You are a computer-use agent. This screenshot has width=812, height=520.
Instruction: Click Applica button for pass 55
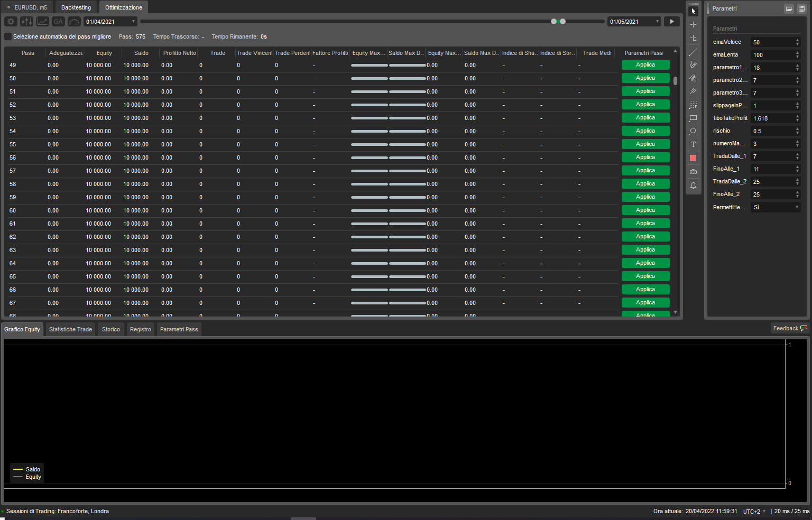pyautogui.click(x=645, y=144)
